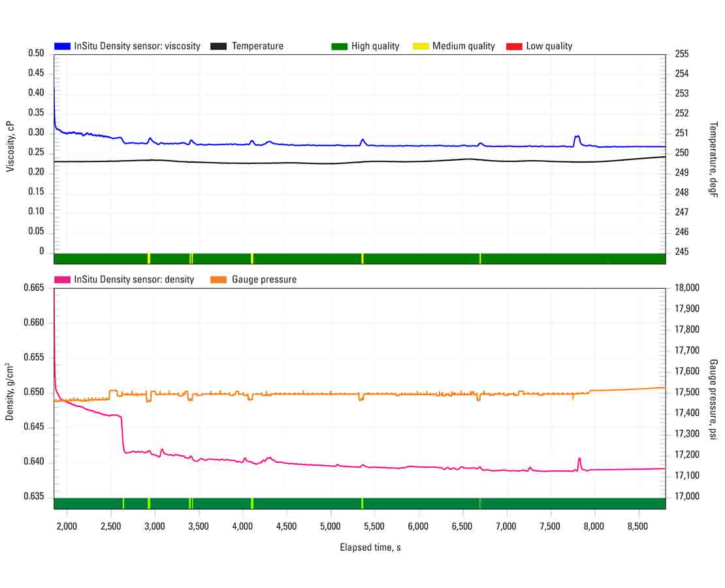The height and width of the screenshot is (588, 725).
Task: Click the Gauge pressure, psi axis label
Action: 713,399
